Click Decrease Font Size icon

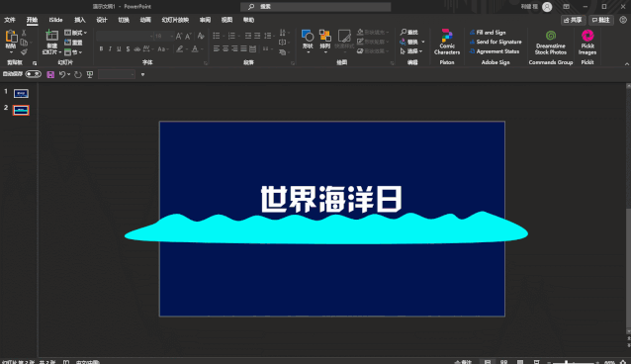[x=188, y=37]
